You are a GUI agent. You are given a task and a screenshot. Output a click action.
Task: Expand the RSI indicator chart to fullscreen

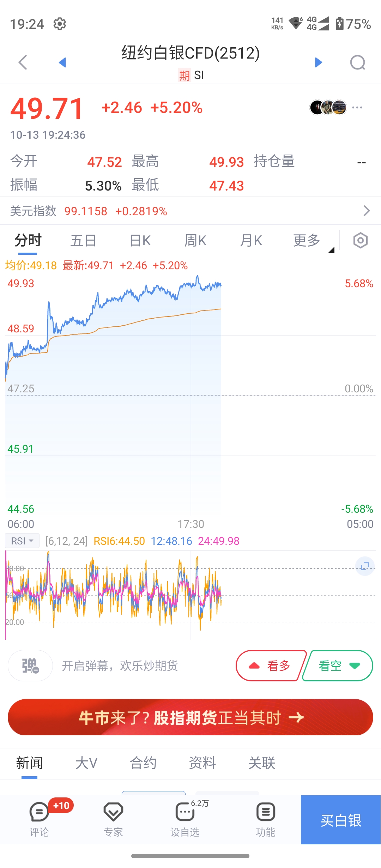(x=364, y=566)
